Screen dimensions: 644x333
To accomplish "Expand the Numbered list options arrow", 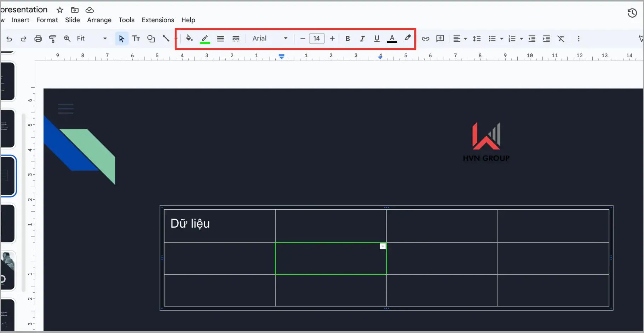I will (x=521, y=39).
